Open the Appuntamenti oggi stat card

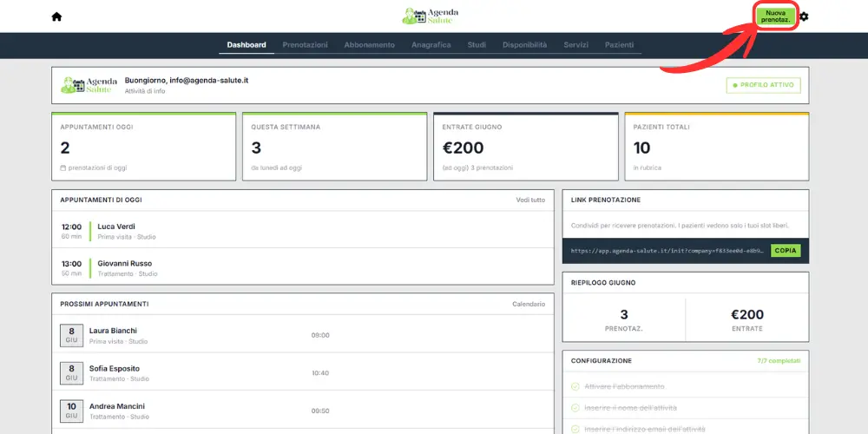coord(144,147)
